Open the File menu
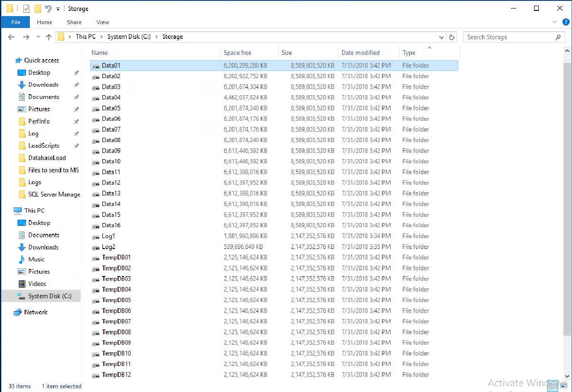 pyautogui.click(x=16, y=22)
